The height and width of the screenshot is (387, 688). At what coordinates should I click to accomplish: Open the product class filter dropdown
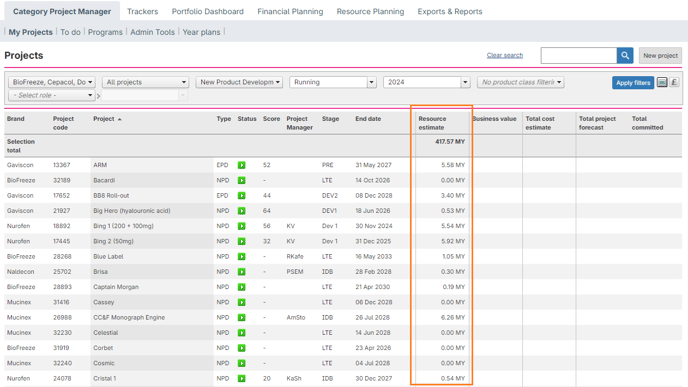[520, 82]
